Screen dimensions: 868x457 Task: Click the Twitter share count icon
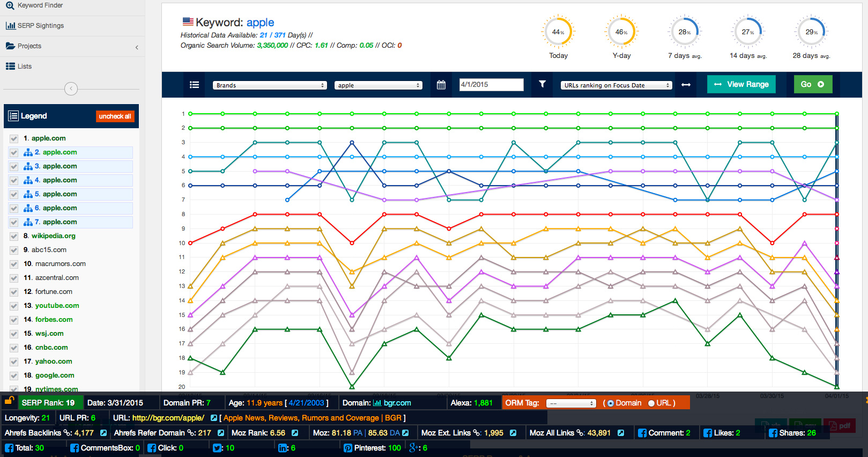217,448
